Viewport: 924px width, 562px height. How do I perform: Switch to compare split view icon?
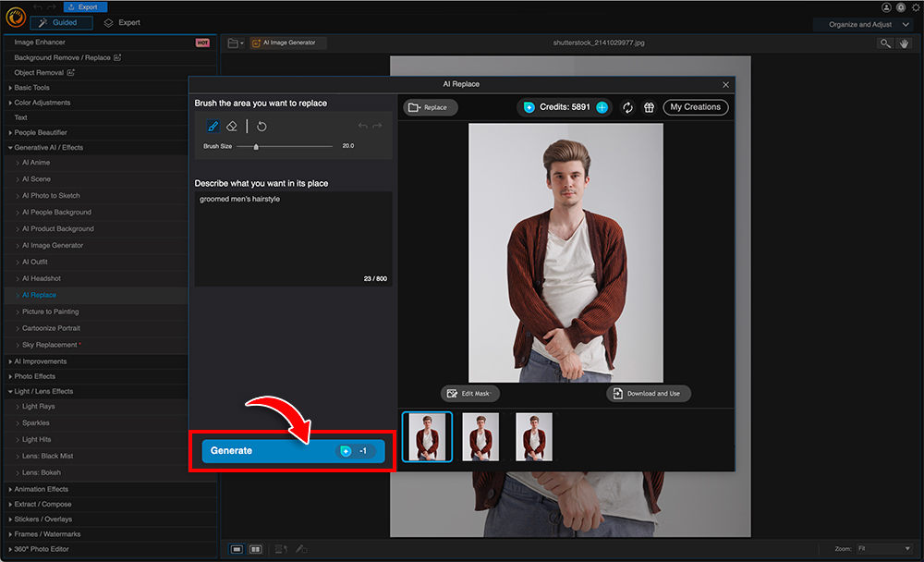[255, 549]
